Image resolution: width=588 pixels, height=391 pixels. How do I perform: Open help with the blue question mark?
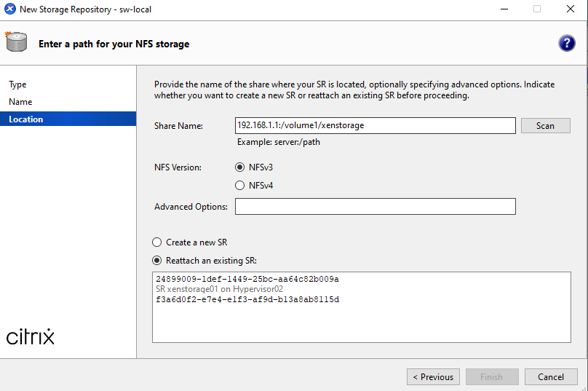pyautogui.click(x=567, y=43)
